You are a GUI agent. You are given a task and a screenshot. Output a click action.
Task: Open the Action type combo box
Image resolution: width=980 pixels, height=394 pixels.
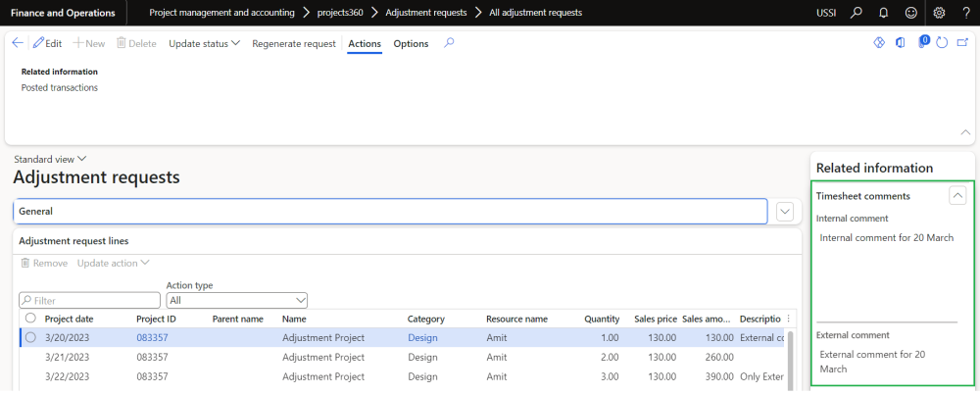click(x=237, y=300)
